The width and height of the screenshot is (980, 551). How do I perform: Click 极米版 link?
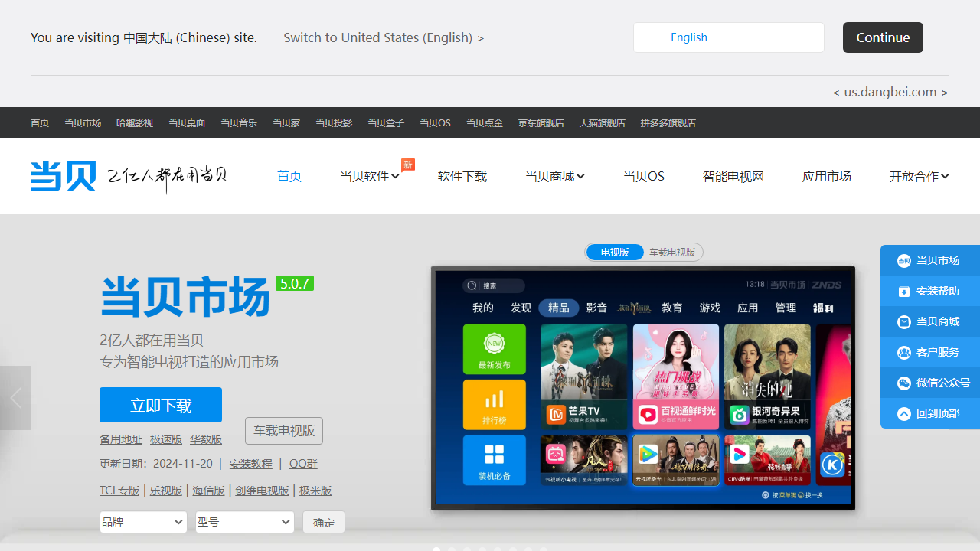pyautogui.click(x=315, y=491)
